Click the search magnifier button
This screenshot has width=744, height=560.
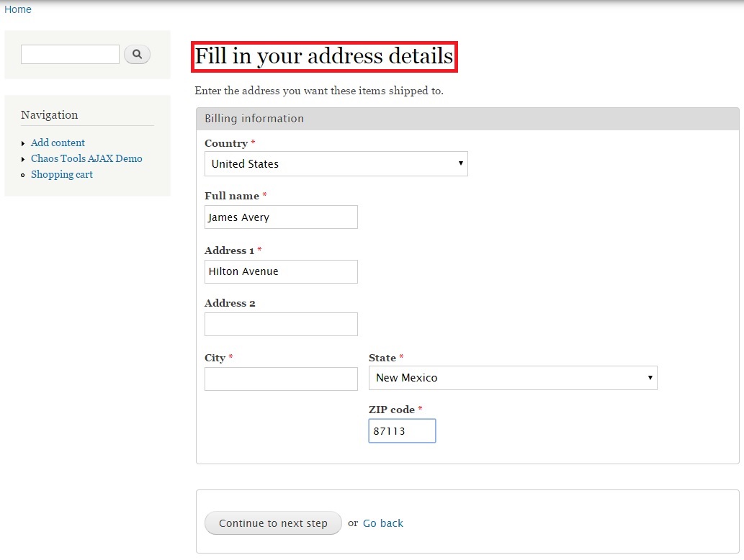(137, 54)
